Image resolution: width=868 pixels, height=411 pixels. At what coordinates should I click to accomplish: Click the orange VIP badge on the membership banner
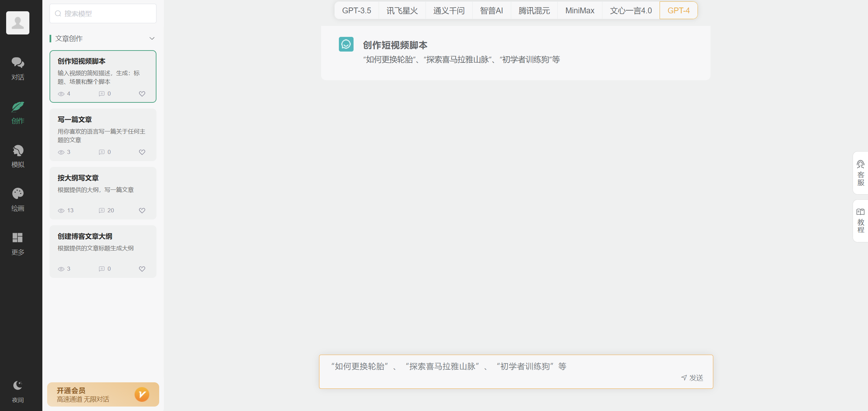[x=142, y=394]
